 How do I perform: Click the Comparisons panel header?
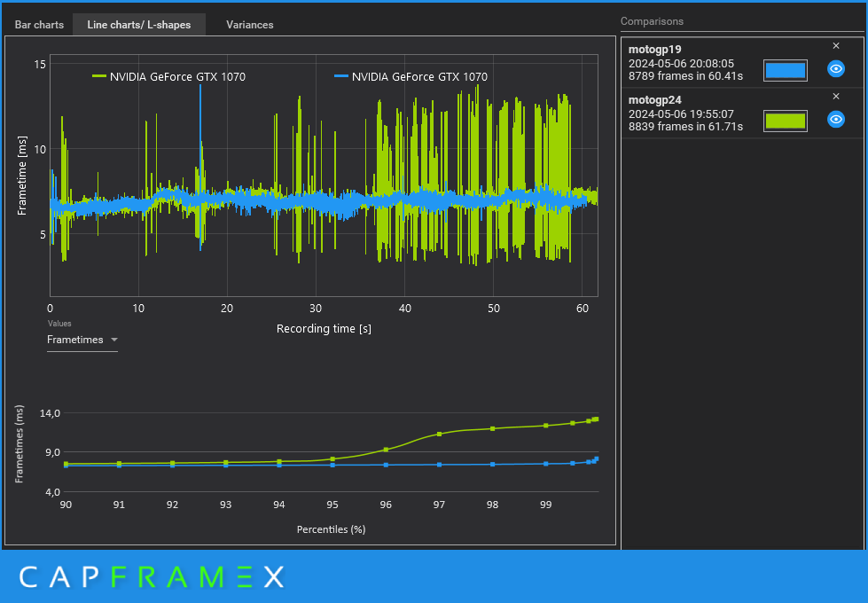coord(652,21)
